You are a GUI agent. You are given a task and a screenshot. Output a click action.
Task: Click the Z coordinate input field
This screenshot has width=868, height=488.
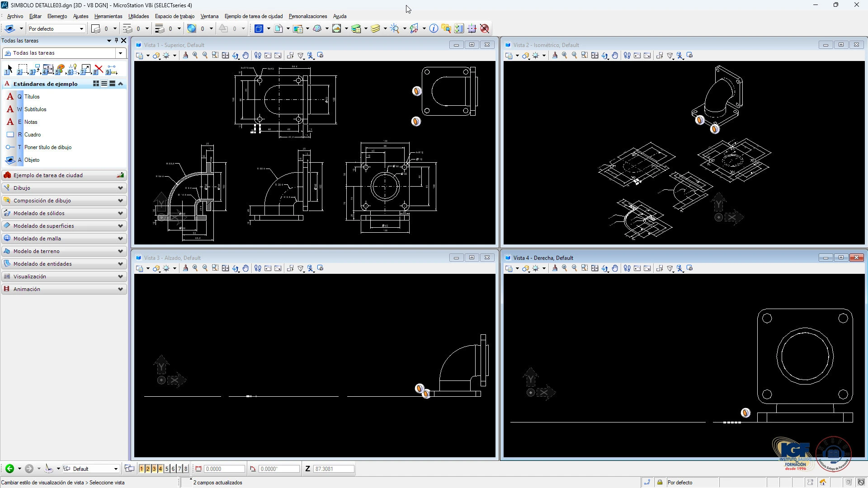[x=334, y=469]
